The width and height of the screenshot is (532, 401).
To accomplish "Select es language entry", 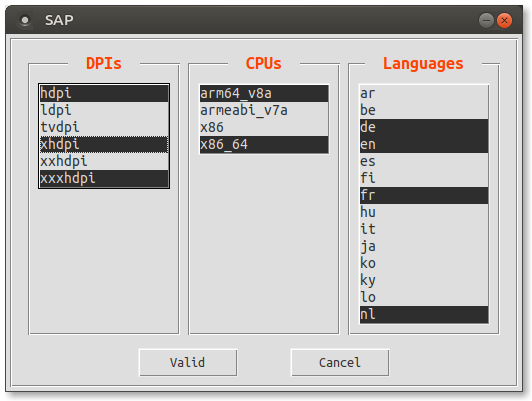I will [x=424, y=161].
